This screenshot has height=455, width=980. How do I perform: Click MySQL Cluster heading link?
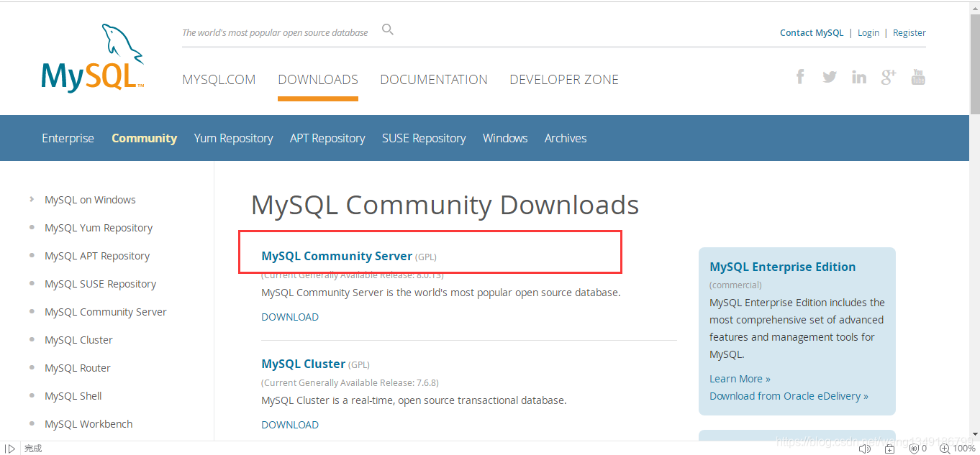tap(304, 364)
